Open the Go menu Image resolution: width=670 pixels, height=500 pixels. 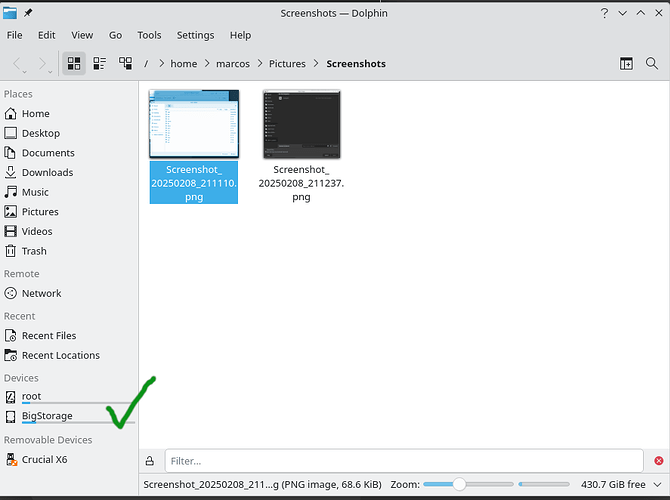(x=115, y=35)
